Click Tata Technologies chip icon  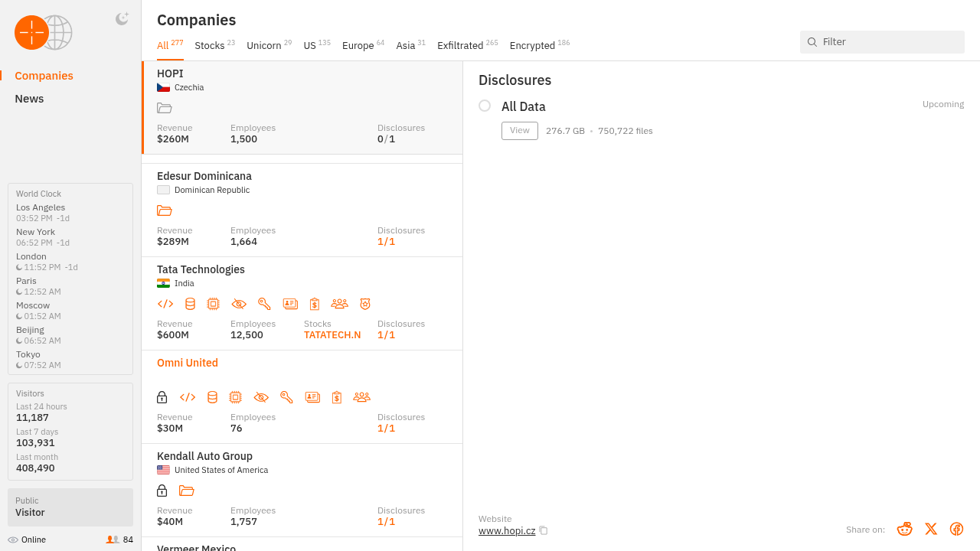click(x=214, y=304)
